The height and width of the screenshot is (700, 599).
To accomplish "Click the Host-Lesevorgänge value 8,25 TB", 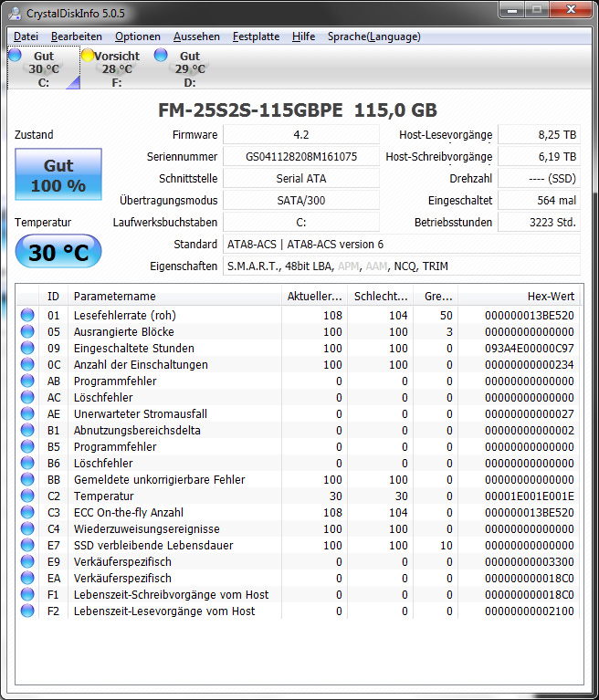I will click(539, 135).
